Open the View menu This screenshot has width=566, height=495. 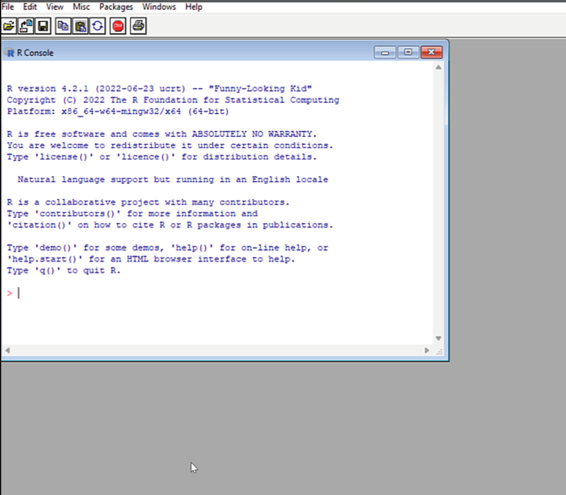55,7
